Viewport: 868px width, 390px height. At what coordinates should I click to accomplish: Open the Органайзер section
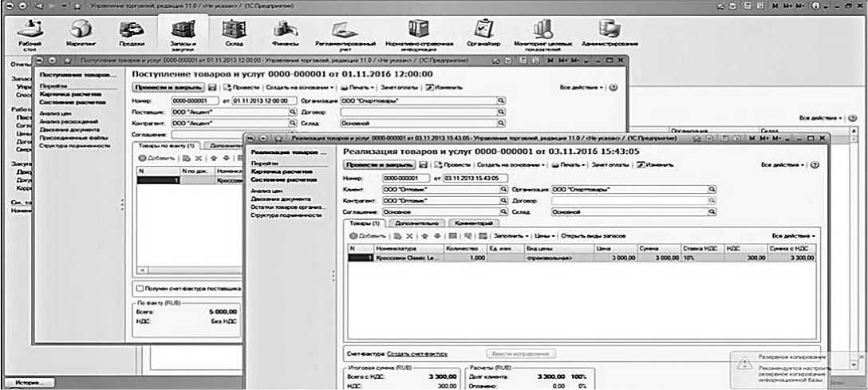(483, 33)
